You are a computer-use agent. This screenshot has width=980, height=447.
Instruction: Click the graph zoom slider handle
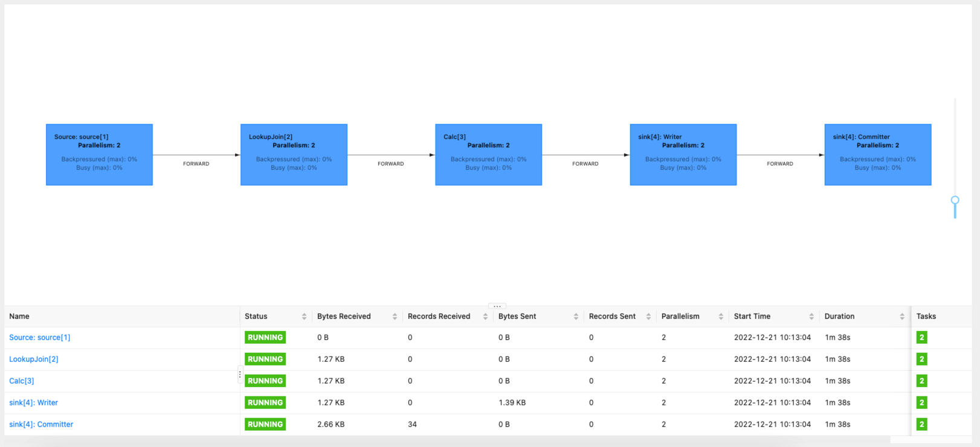(955, 200)
